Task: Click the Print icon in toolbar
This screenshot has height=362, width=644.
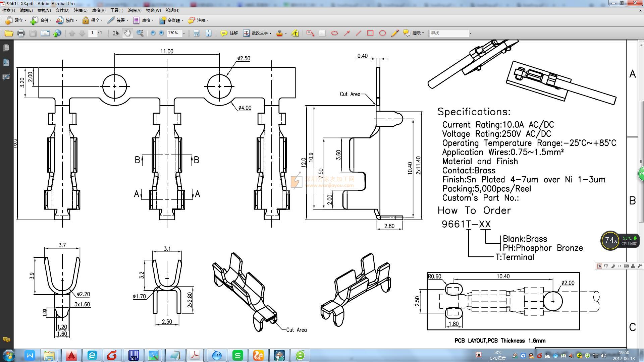Action: coord(21,33)
